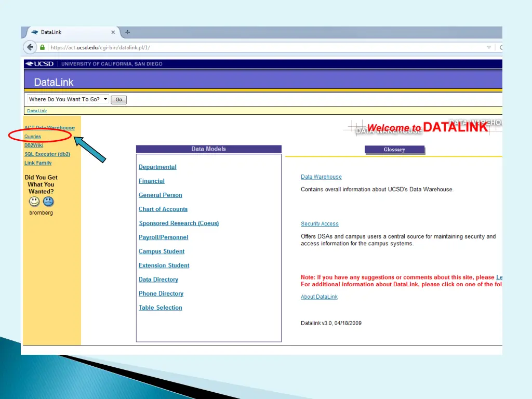Click the UCSD logo in header
The height and width of the screenshot is (399, 532).
[x=39, y=64]
